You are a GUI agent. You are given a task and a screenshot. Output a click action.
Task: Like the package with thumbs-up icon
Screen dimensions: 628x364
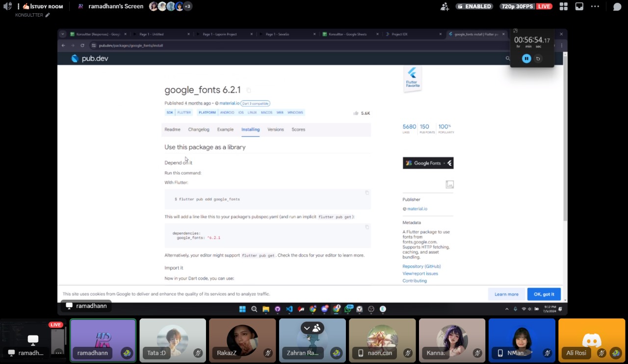[356, 113]
